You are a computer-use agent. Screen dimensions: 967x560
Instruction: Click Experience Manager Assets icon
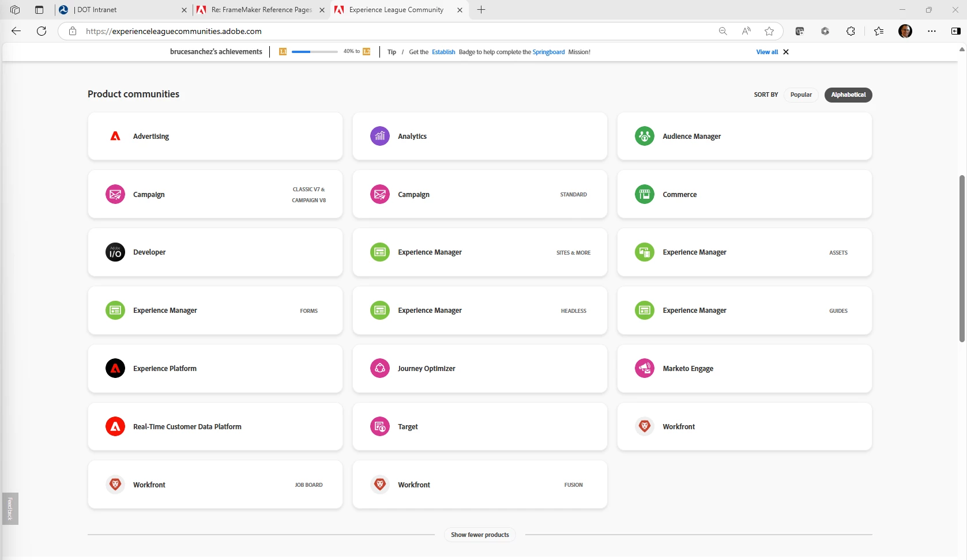(x=645, y=252)
